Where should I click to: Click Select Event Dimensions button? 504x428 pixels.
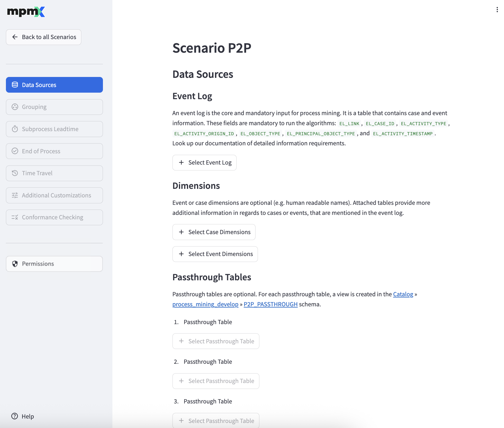pyautogui.click(x=215, y=254)
